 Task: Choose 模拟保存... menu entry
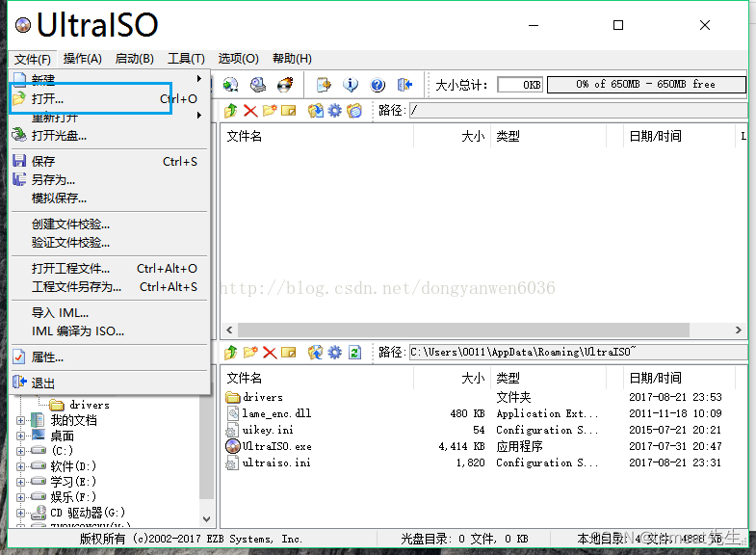click(110, 198)
